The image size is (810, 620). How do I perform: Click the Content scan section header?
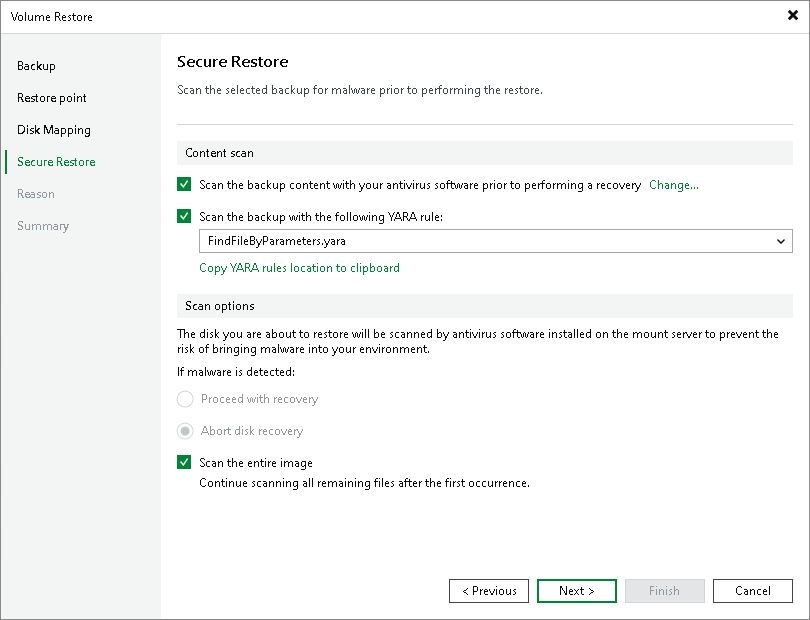(x=485, y=153)
